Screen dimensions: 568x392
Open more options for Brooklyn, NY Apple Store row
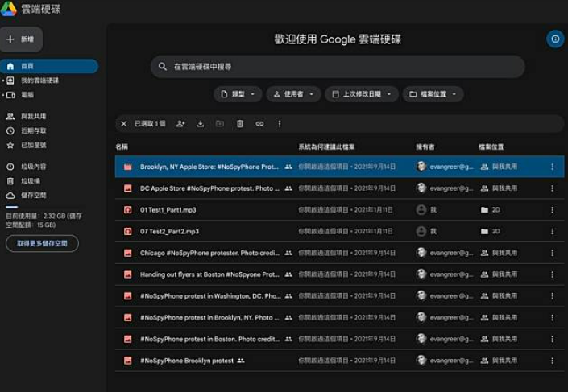pyautogui.click(x=552, y=167)
